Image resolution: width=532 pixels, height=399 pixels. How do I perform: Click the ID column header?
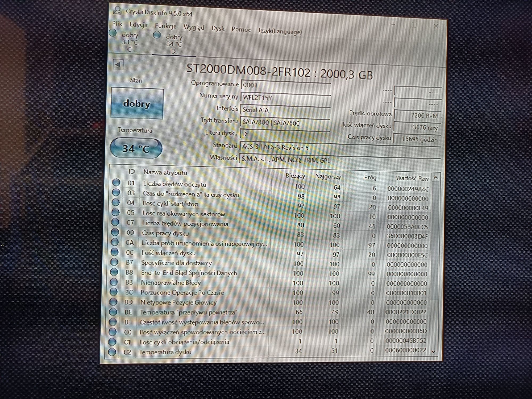tap(131, 172)
